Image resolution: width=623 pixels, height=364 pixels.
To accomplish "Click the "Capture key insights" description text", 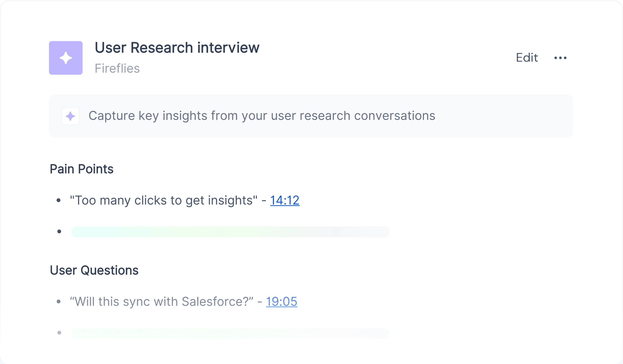I will click(x=262, y=116).
